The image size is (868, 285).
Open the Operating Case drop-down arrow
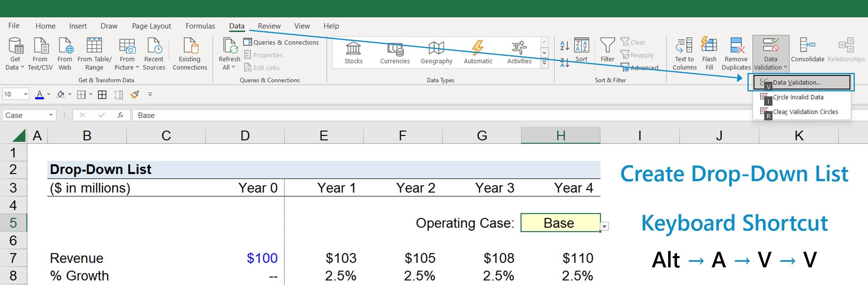605,226
